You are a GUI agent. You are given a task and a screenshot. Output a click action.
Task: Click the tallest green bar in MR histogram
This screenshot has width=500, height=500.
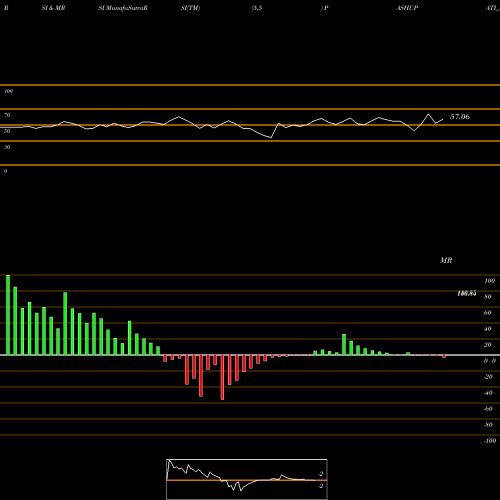click(x=8, y=315)
